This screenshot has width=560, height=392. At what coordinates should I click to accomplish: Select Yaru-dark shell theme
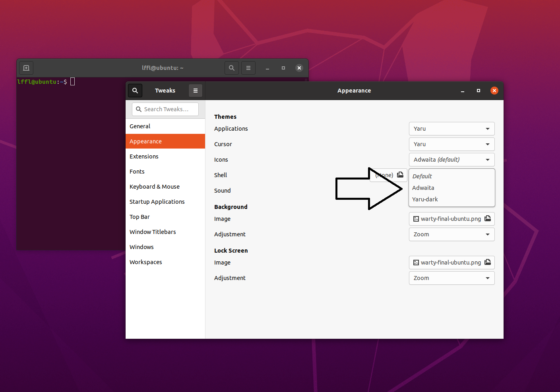[x=425, y=199]
